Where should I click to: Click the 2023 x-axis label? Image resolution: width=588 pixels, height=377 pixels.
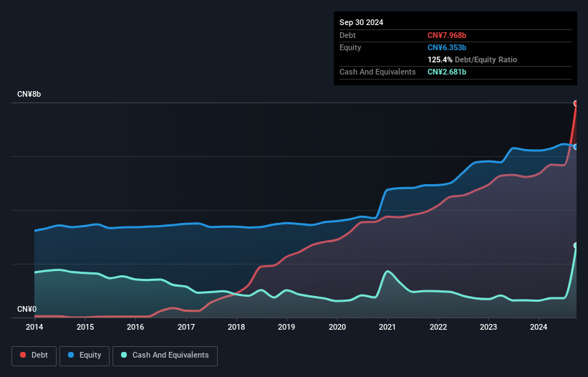(488, 327)
